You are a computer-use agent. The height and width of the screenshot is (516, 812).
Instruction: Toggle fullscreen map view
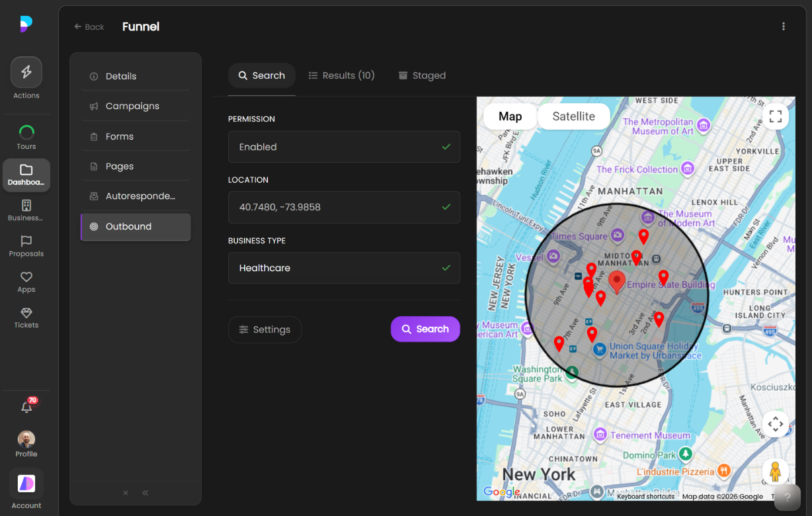[776, 117]
